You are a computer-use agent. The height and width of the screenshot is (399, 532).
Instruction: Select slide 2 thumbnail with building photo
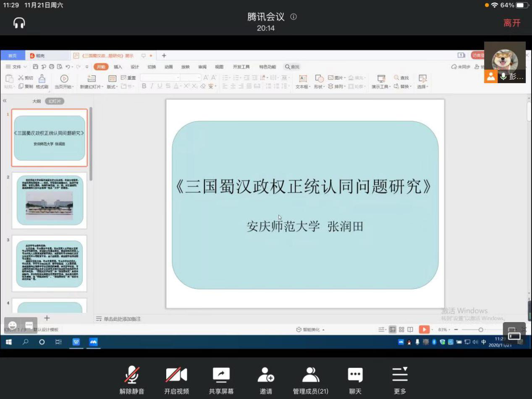click(50, 201)
